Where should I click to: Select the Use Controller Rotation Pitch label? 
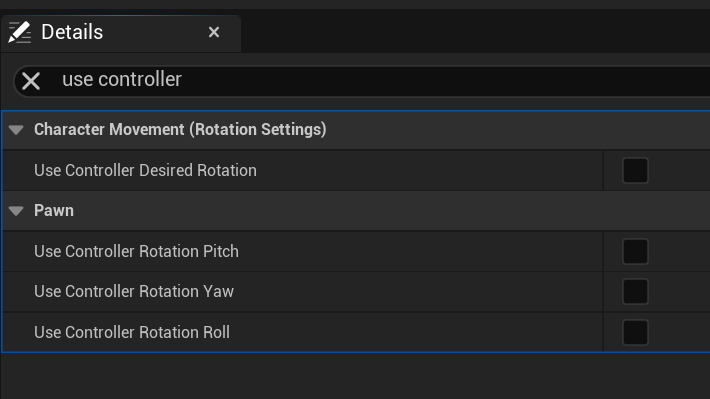click(x=136, y=251)
